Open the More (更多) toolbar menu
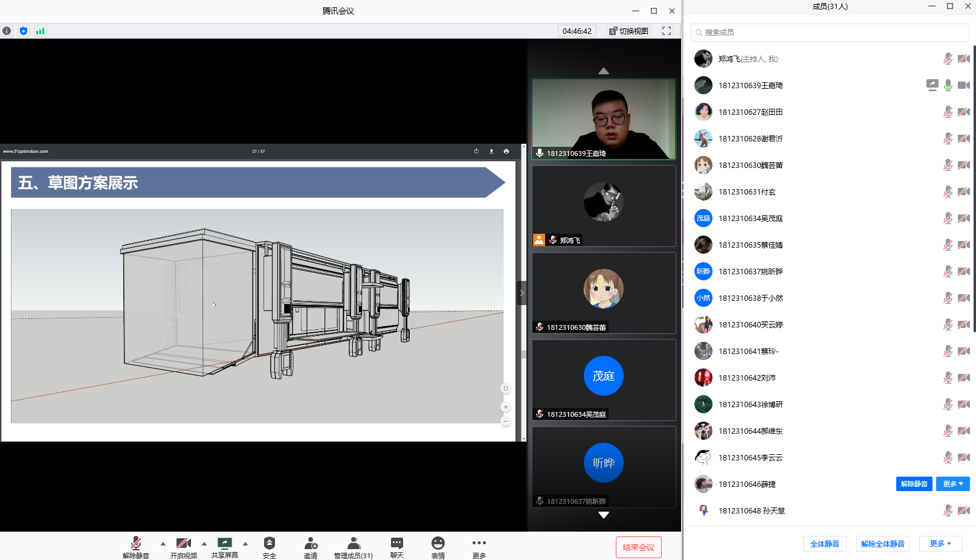This screenshot has height=560, width=976. [479, 544]
